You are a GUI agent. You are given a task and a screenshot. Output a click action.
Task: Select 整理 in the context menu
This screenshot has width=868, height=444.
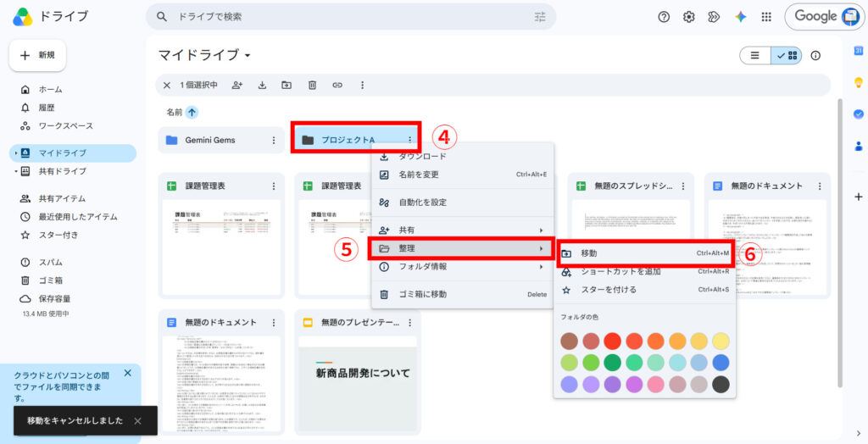click(462, 248)
